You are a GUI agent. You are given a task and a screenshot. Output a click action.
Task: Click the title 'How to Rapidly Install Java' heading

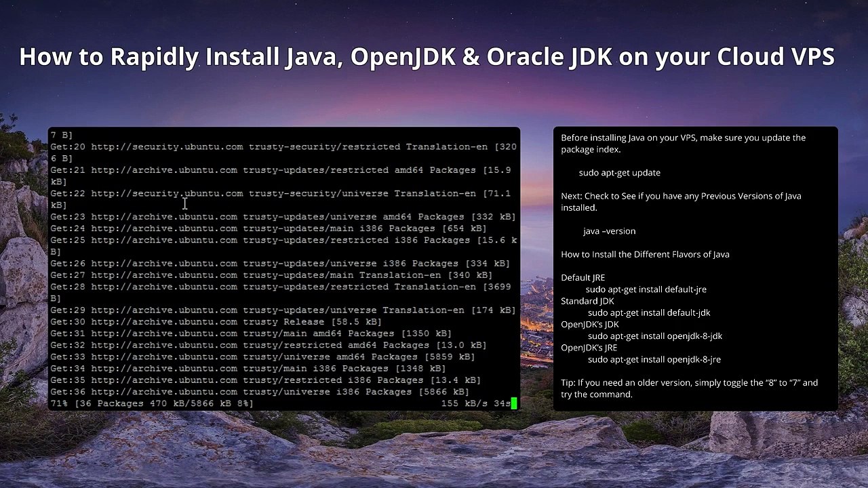click(427, 57)
